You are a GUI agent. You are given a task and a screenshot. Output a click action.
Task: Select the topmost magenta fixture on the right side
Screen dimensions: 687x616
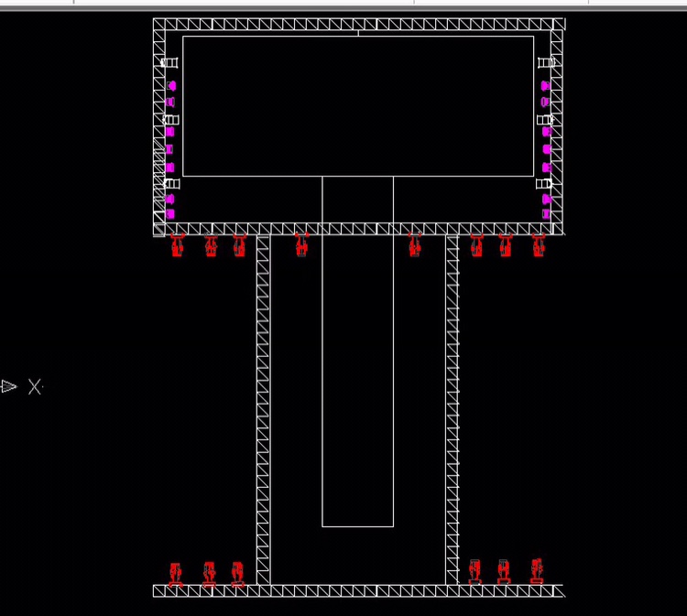click(x=546, y=85)
